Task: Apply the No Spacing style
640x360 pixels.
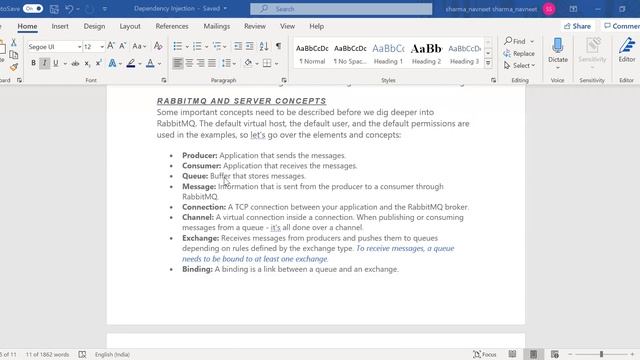Action: [350, 54]
